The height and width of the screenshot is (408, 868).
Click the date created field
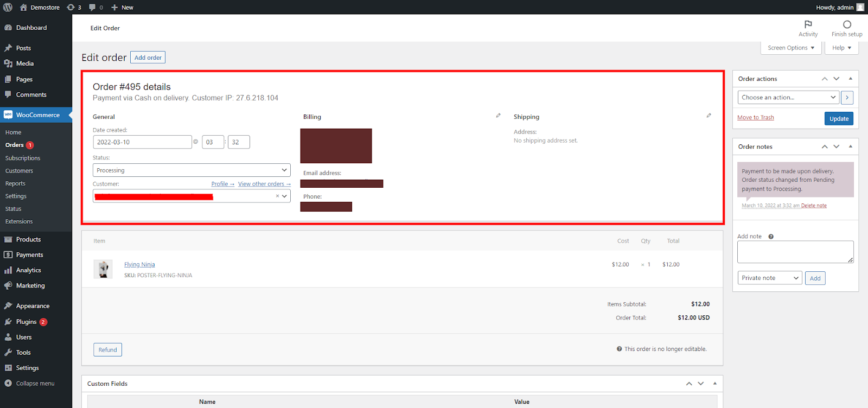(142, 142)
